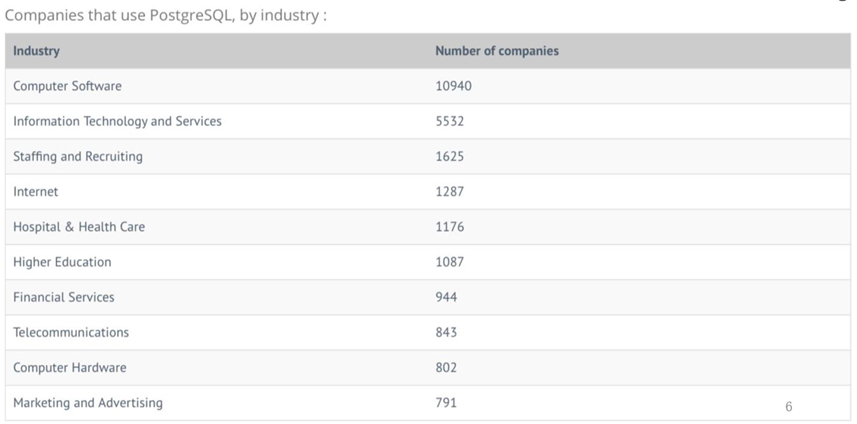Screen dimensions: 857x424
Task: Select the "Computer Software" industry cell
Action: click(x=67, y=86)
